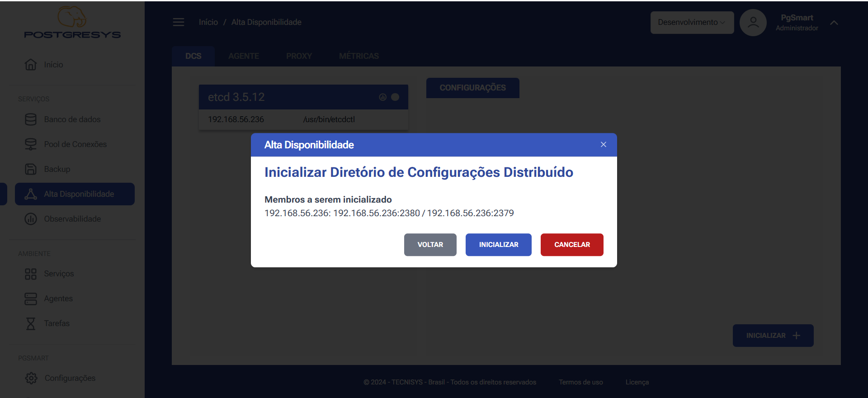
Task: Click the Alta Disponibilidade breadcrumb
Action: [266, 22]
